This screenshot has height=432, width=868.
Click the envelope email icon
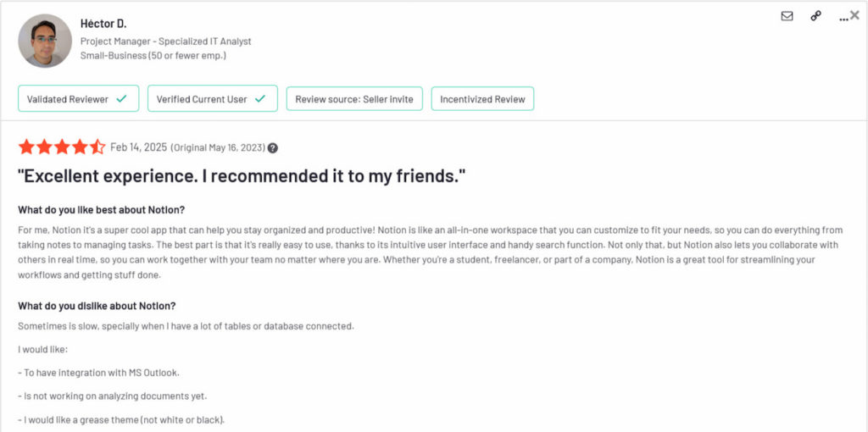coord(787,16)
